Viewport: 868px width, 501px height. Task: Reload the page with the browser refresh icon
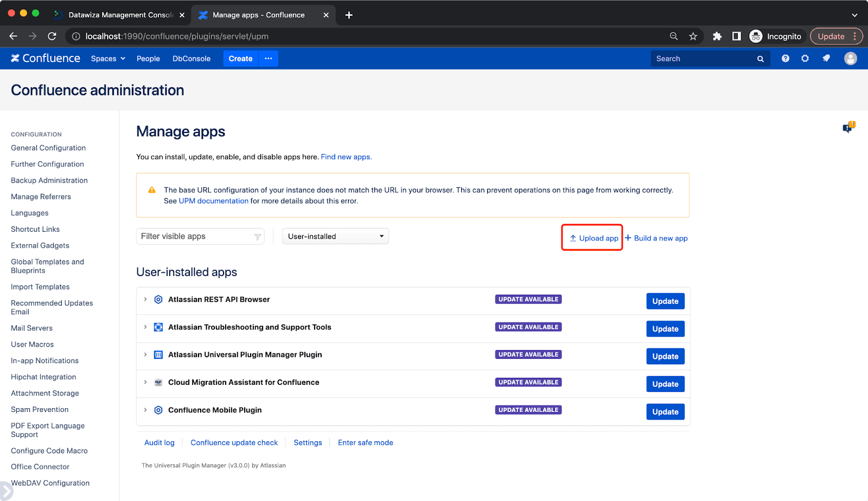tap(52, 36)
